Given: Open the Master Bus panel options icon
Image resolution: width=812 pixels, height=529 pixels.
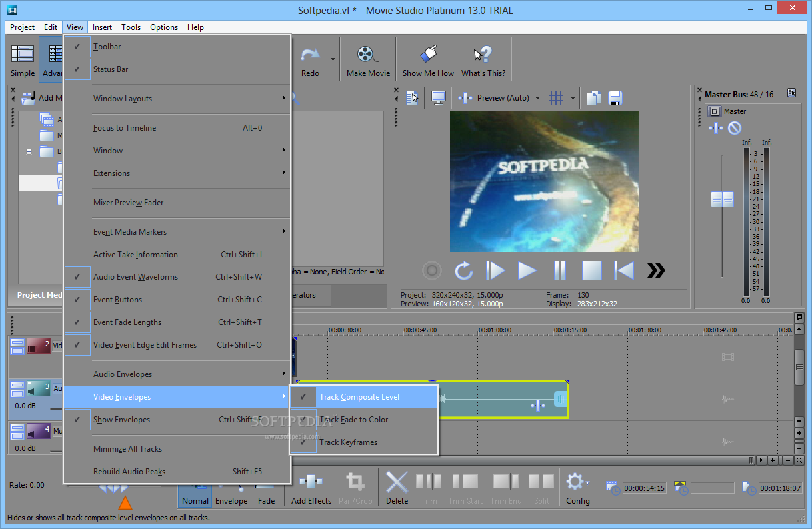Looking at the screenshot, I should [791, 93].
